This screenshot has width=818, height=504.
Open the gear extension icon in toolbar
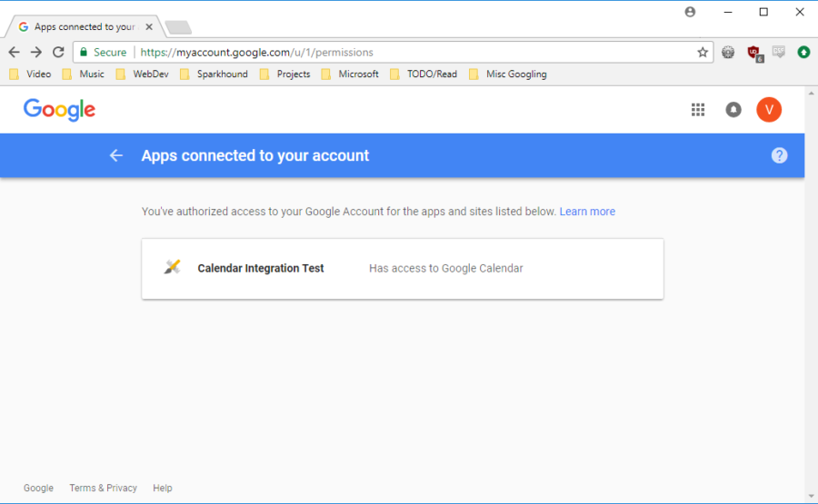pyautogui.click(x=728, y=52)
